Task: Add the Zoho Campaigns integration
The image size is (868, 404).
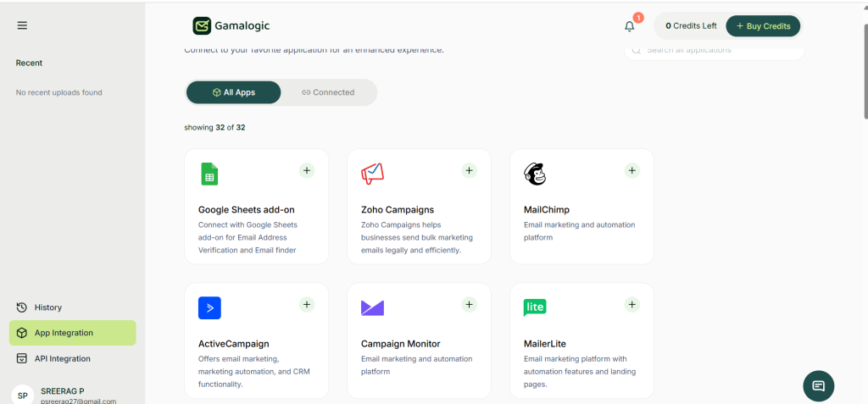Action: tap(470, 170)
